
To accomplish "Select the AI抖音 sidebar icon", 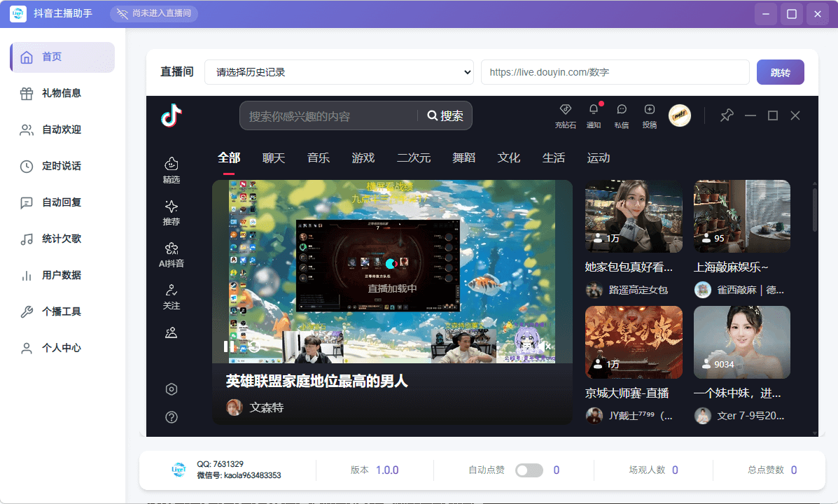I will [x=172, y=252].
